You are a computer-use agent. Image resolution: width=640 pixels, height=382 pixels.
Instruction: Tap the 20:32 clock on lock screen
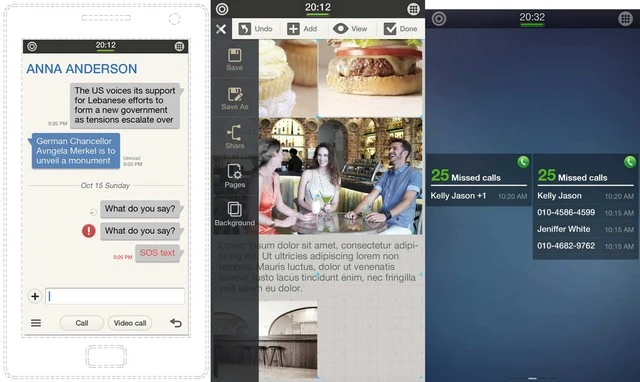point(532,17)
